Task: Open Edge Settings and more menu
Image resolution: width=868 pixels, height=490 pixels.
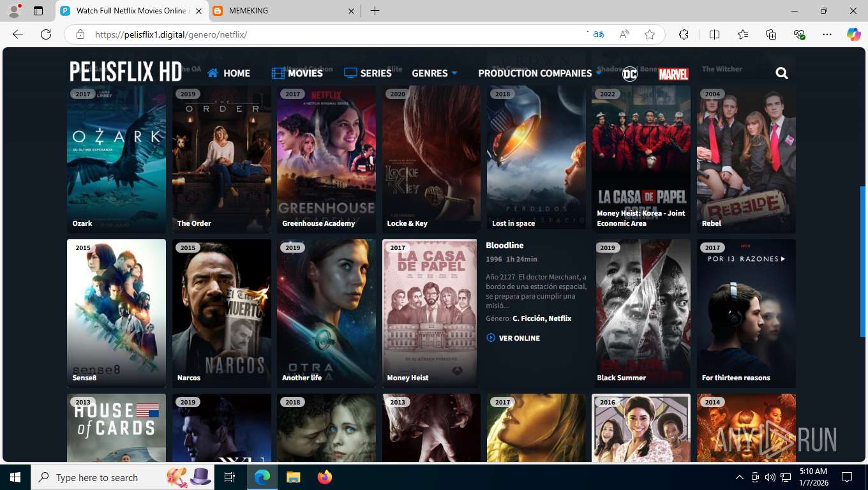Action: tap(827, 34)
